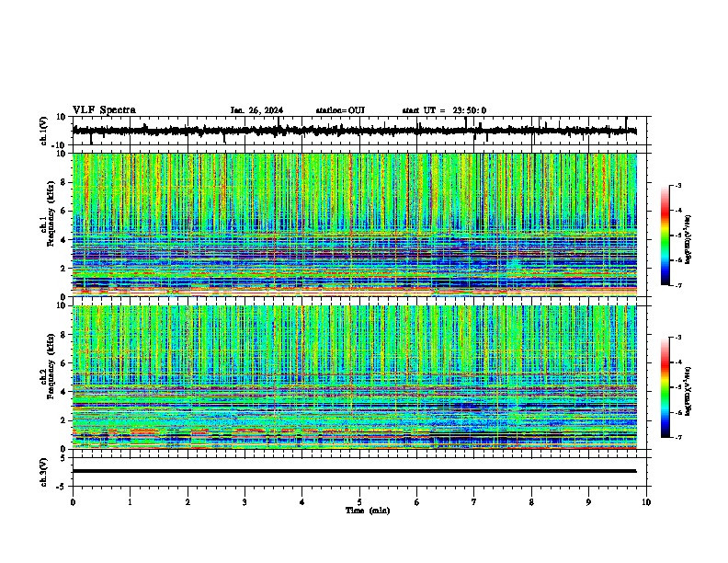Click ch.1 color bar log(PSD) label

(688, 239)
